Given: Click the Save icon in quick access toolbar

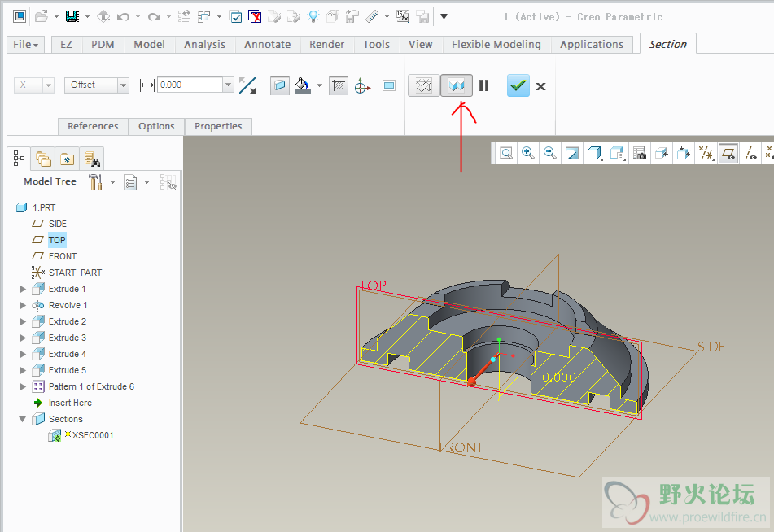Looking at the screenshot, I should [x=72, y=16].
